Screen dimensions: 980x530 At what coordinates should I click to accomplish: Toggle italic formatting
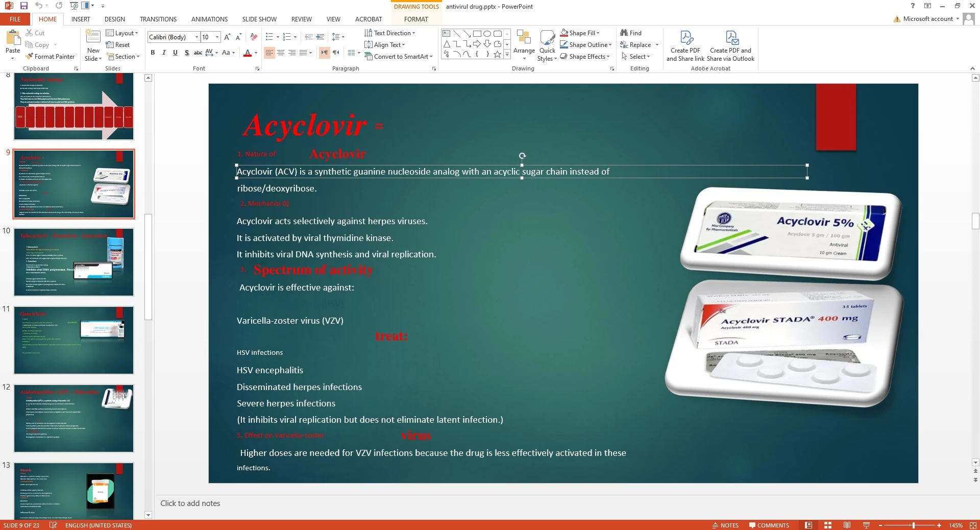pyautogui.click(x=164, y=53)
